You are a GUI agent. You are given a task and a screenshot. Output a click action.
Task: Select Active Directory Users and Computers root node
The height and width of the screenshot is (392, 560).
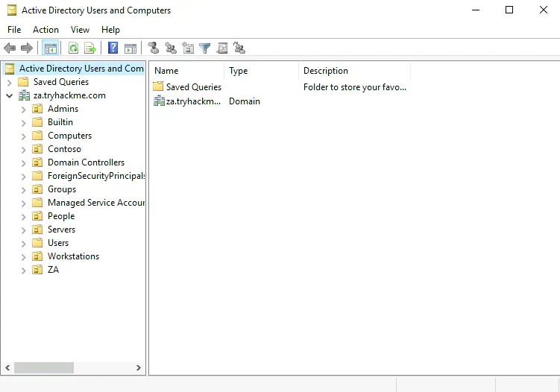click(81, 68)
